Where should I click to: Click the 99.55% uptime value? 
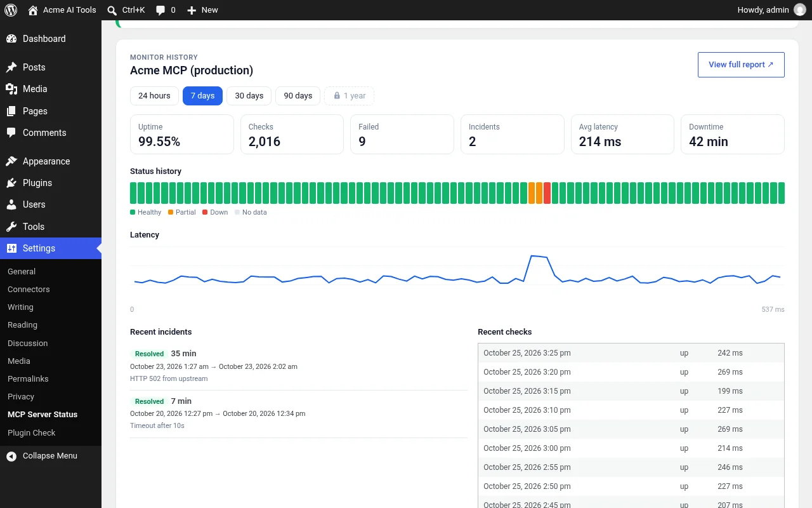(159, 142)
